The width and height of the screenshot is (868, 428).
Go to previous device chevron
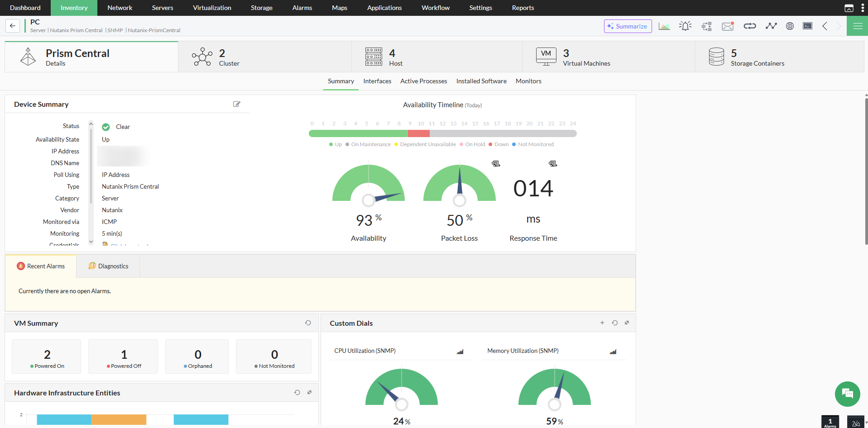[x=825, y=26]
